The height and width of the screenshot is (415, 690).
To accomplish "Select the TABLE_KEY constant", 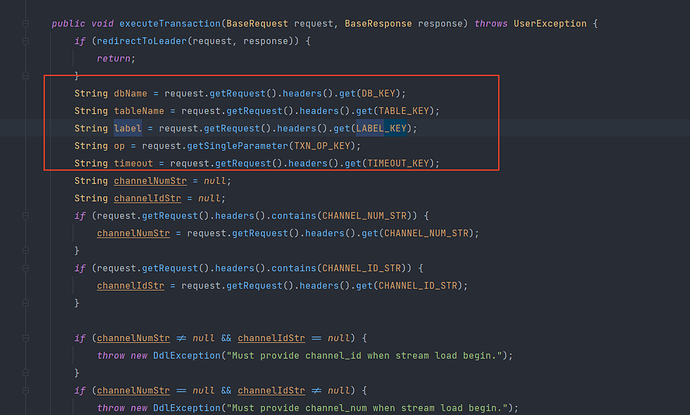I will [x=435, y=111].
